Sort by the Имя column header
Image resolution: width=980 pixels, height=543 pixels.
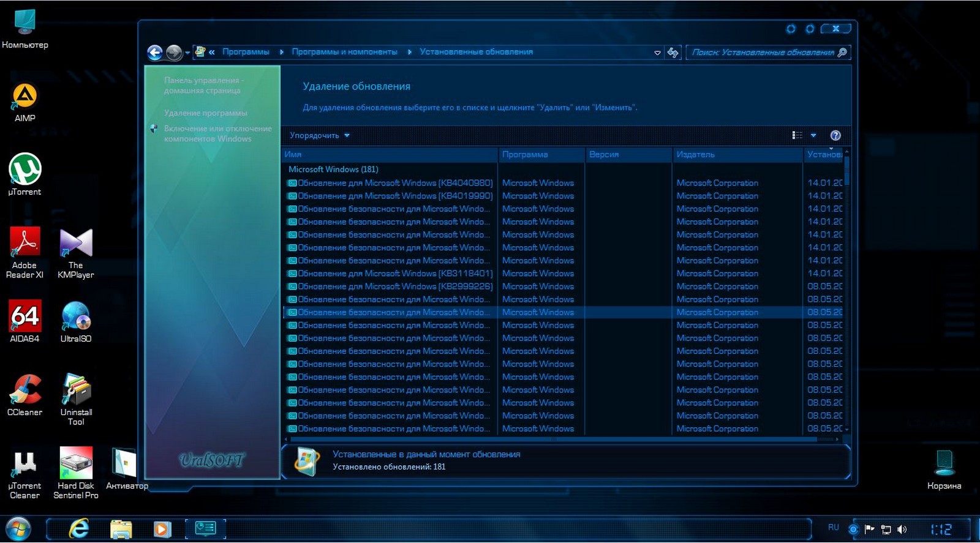pyautogui.click(x=390, y=154)
